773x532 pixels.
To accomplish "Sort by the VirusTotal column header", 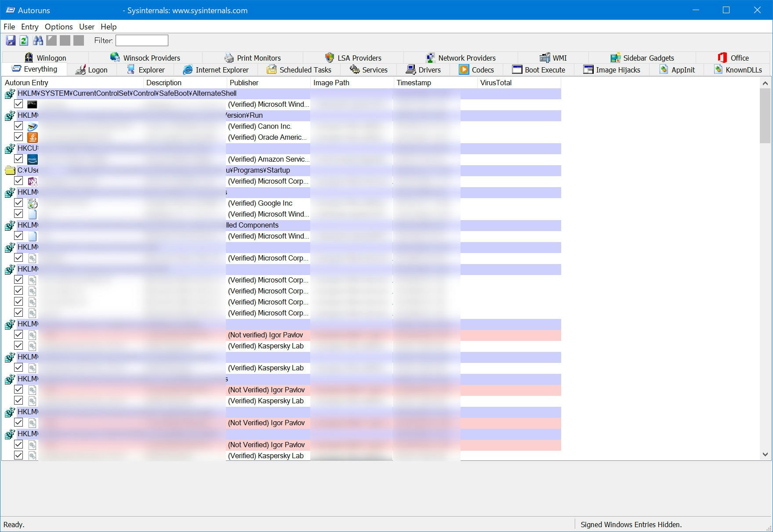I will pyautogui.click(x=519, y=83).
